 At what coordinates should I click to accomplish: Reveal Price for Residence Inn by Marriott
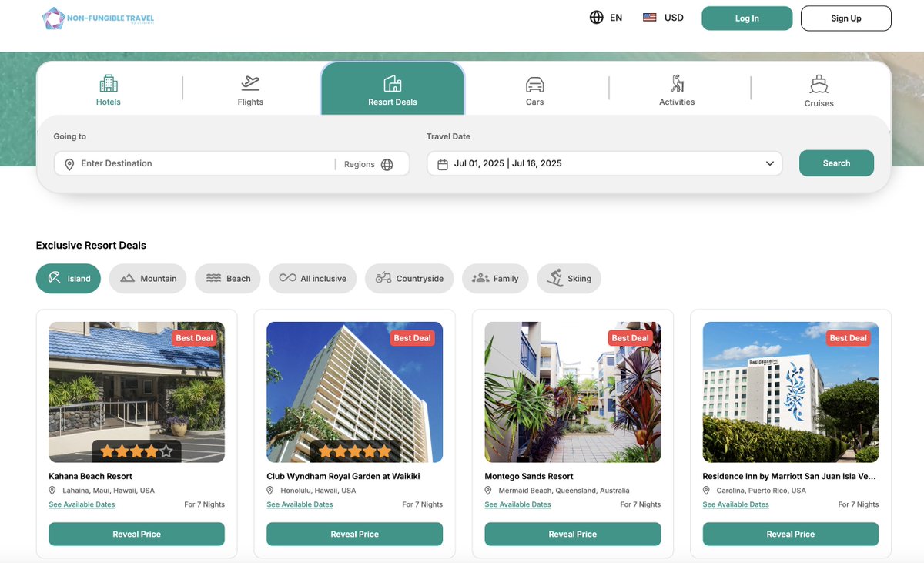click(x=791, y=534)
